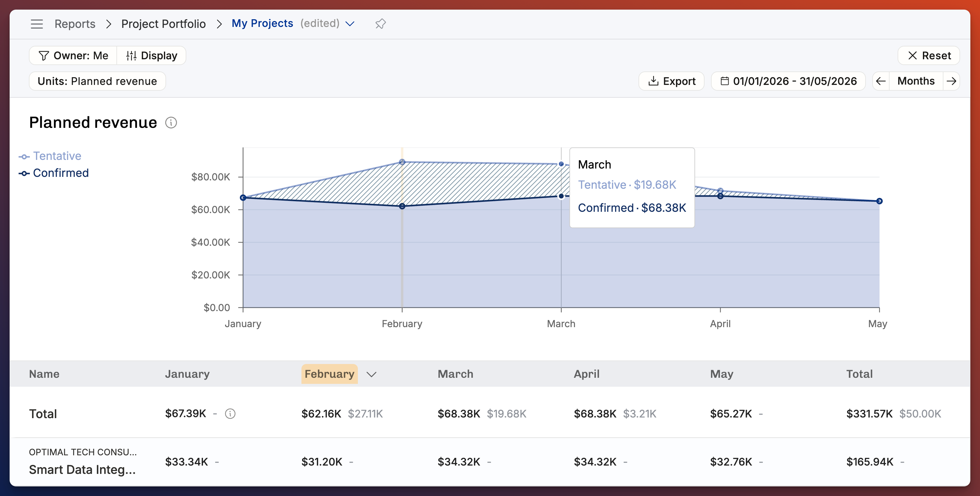Open the February column sort chevron
Image resolution: width=980 pixels, height=496 pixels.
click(371, 374)
